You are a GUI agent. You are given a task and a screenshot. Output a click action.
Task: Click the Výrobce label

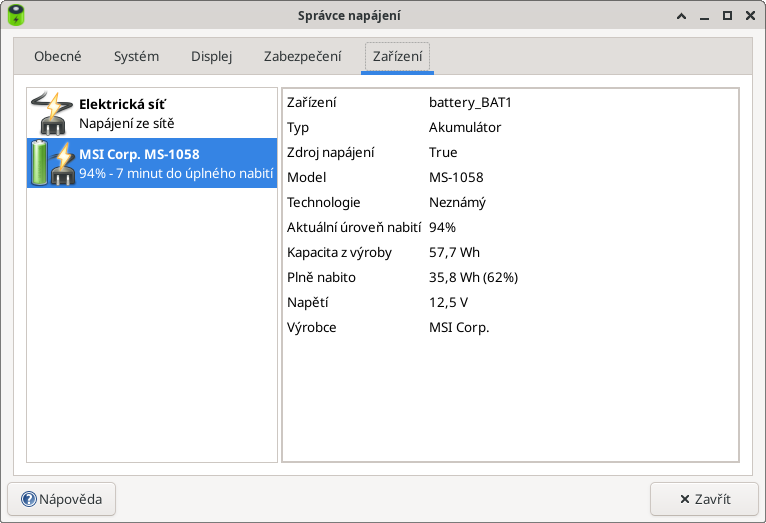[x=312, y=328]
